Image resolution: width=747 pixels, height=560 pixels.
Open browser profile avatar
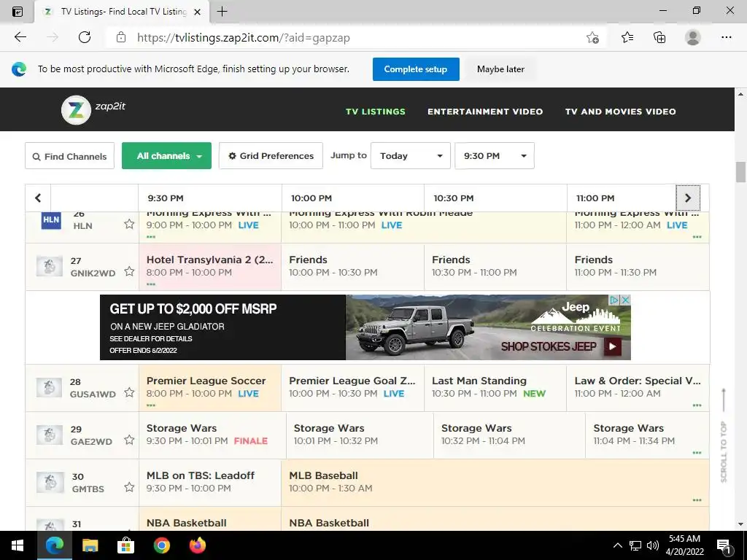(693, 37)
